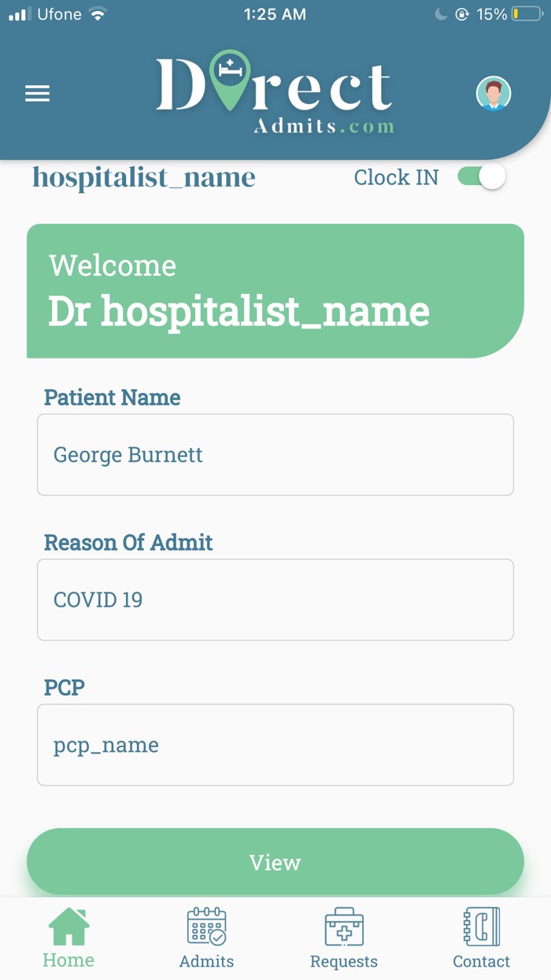Open the hamburger navigation menu
The image size is (551, 980).
click(37, 93)
